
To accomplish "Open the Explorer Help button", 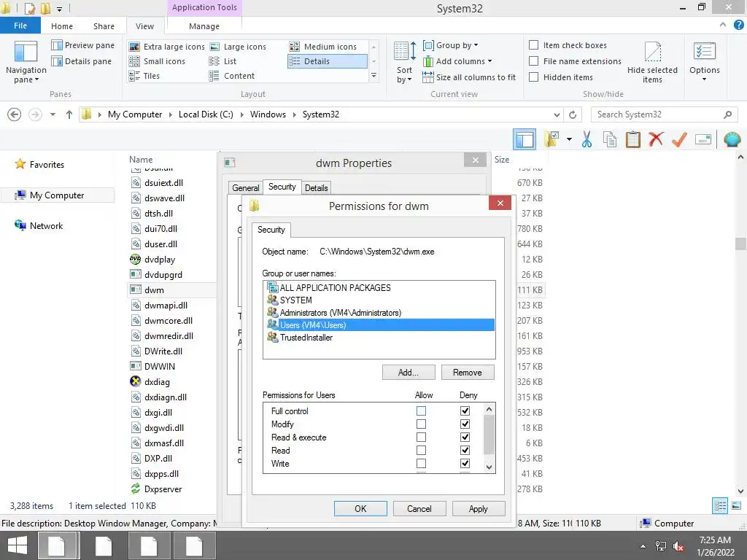I will point(738,26).
